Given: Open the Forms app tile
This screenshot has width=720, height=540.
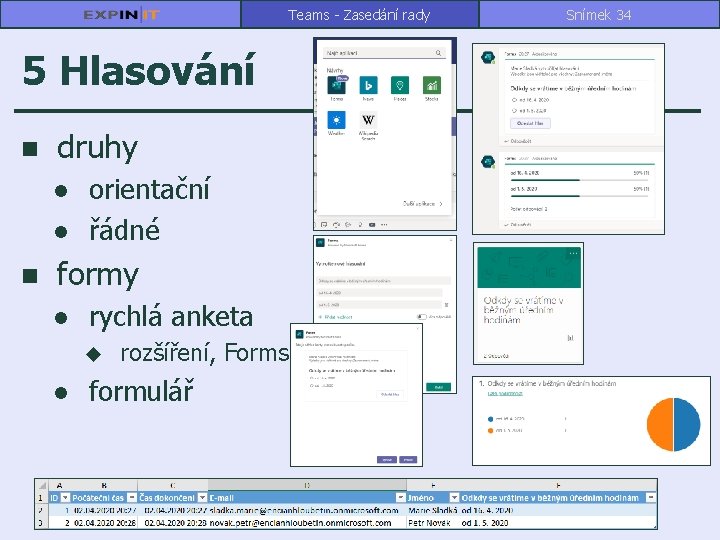Looking at the screenshot, I should (x=337, y=86).
